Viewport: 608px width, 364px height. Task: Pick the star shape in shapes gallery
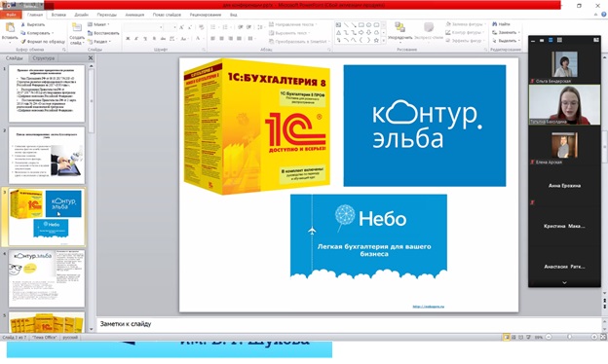376,40
